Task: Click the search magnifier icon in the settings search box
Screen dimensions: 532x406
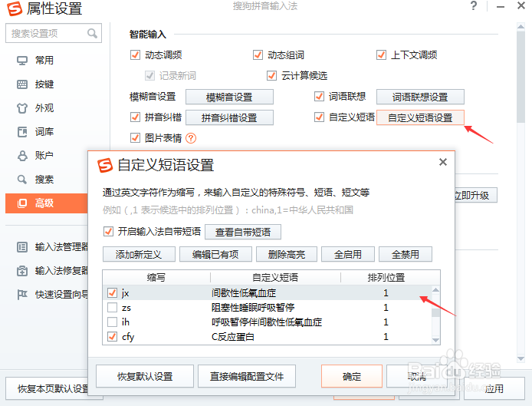Action: click(92, 33)
